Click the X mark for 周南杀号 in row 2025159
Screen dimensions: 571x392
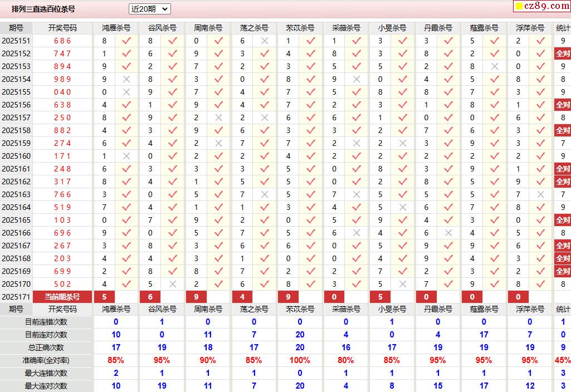tap(218, 143)
